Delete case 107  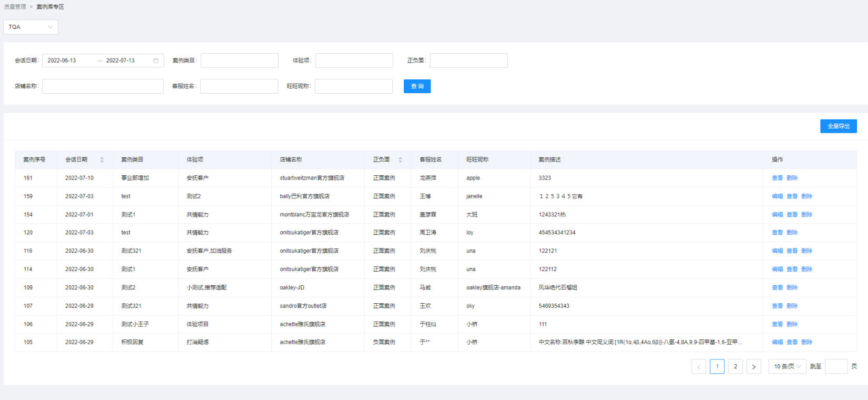(x=792, y=306)
